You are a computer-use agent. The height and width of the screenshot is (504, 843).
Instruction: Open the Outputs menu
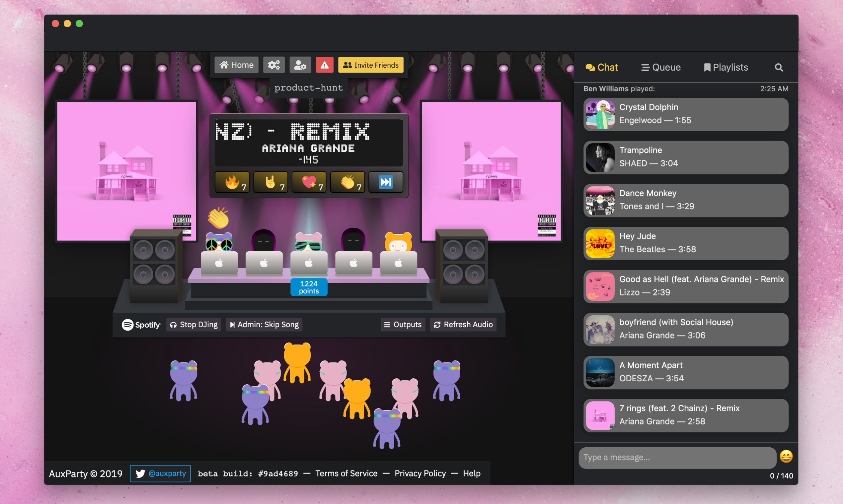pyautogui.click(x=403, y=325)
